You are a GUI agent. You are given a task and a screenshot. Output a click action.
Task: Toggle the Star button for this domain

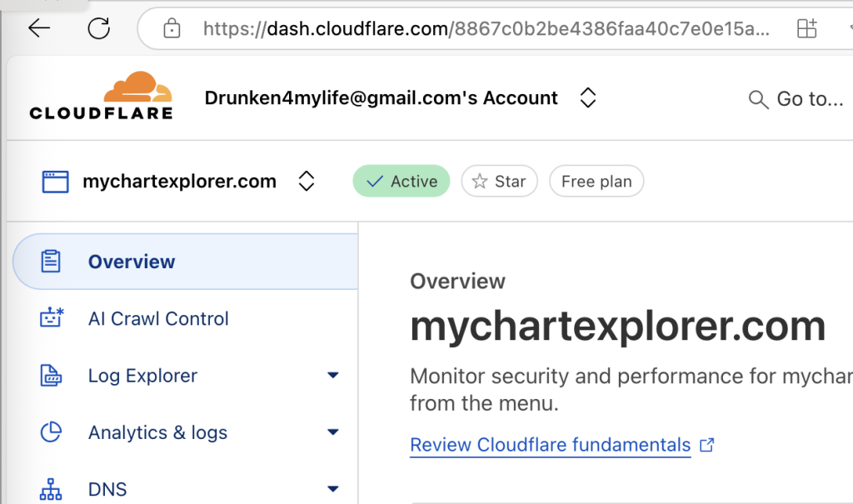click(500, 182)
